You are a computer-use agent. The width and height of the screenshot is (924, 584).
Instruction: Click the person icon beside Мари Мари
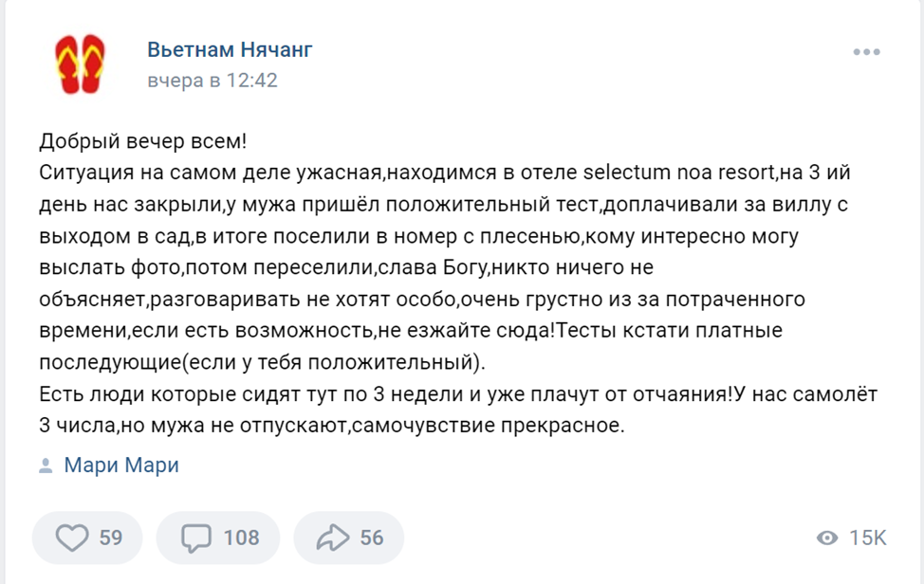(46, 465)
